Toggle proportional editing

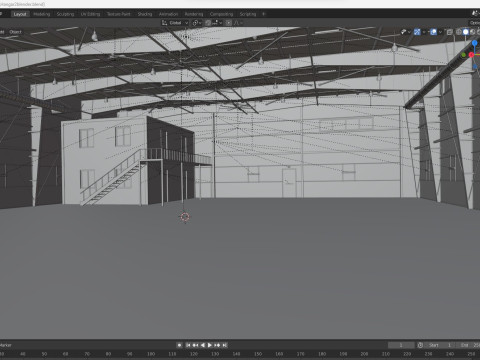click(229, 23)
